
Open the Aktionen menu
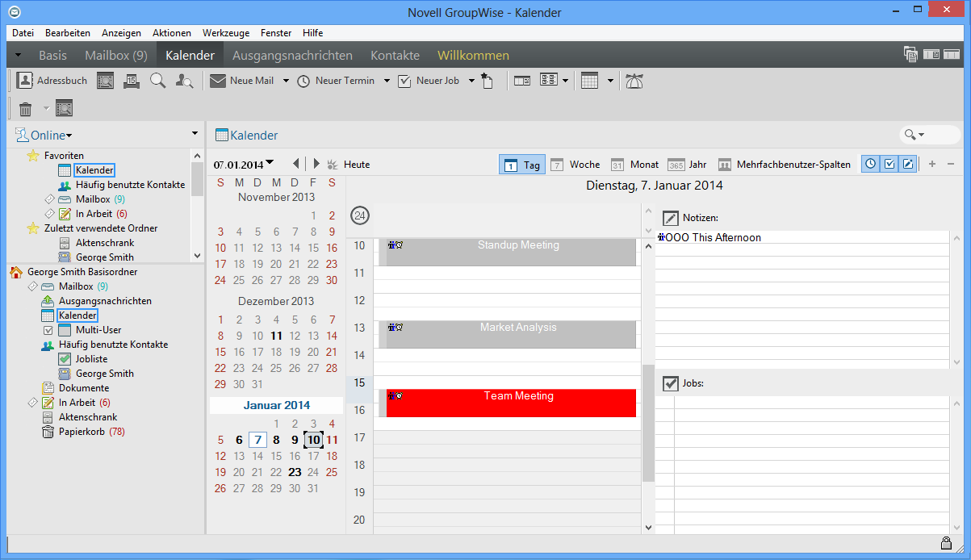click(x=172, y=33)
